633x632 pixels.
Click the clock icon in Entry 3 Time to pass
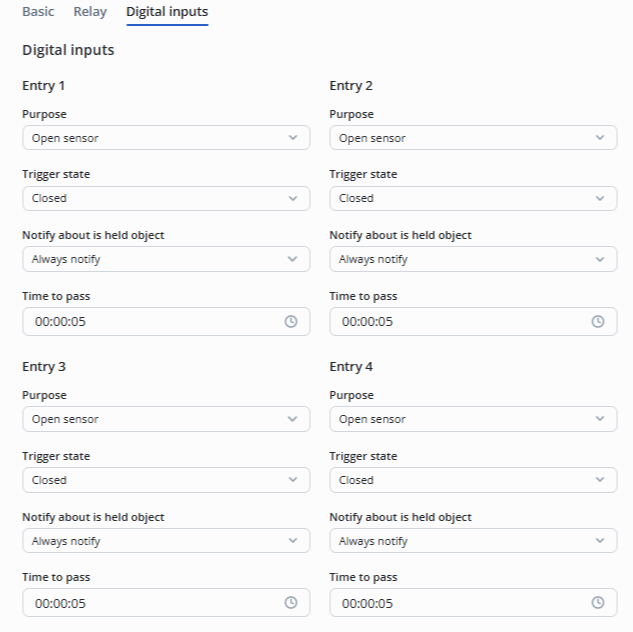click(x=291, y=603)
